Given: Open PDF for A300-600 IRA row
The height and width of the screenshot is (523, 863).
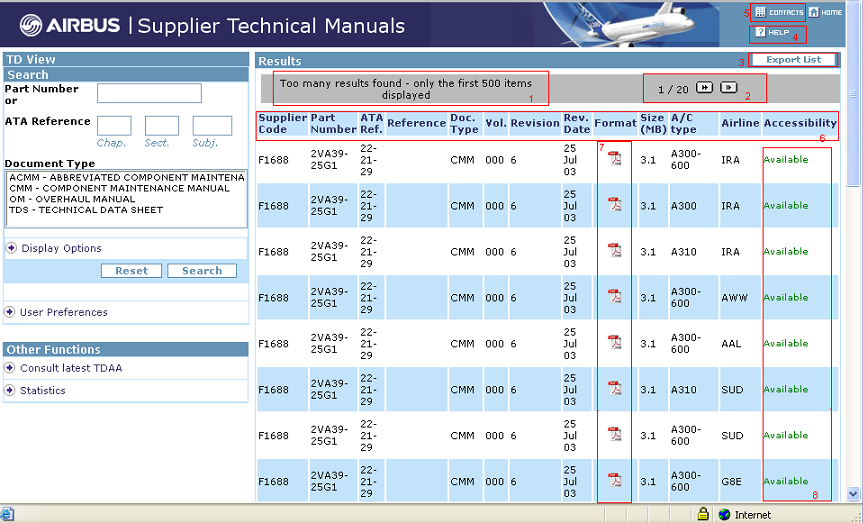Looking at the screenshot, I should [x=614, y=159].
